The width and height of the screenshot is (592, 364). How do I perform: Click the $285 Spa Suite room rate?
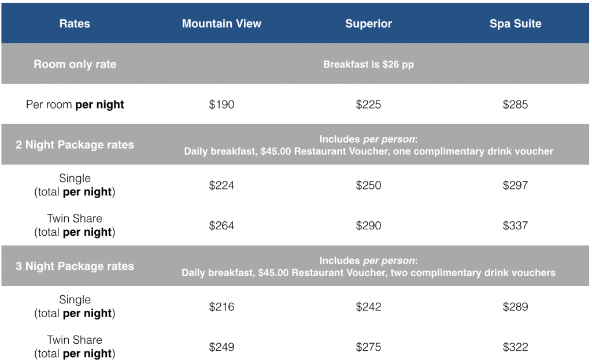click(515, 105)
